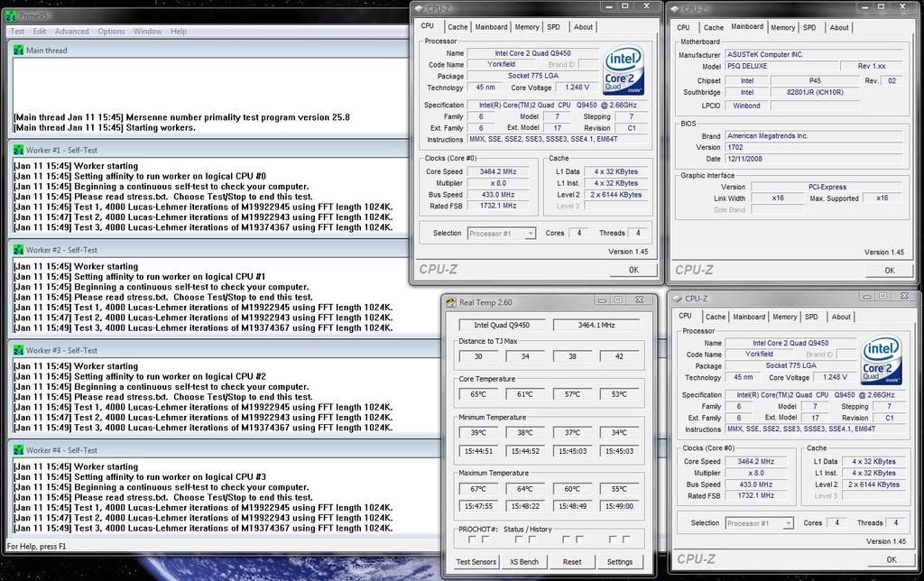Click OK in the upper-left CPU-Z window
The image size is (924, 581).
coord(633,270)
